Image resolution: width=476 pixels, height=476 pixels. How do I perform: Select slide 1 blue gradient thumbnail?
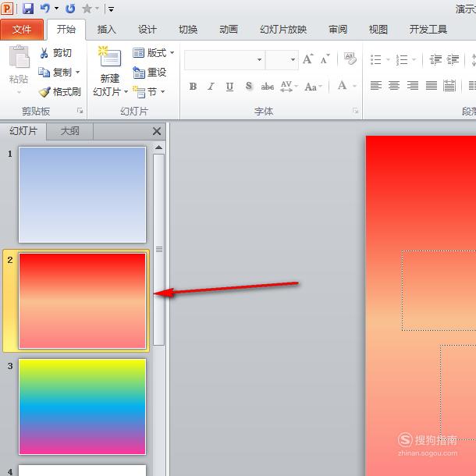pos(82,194)
